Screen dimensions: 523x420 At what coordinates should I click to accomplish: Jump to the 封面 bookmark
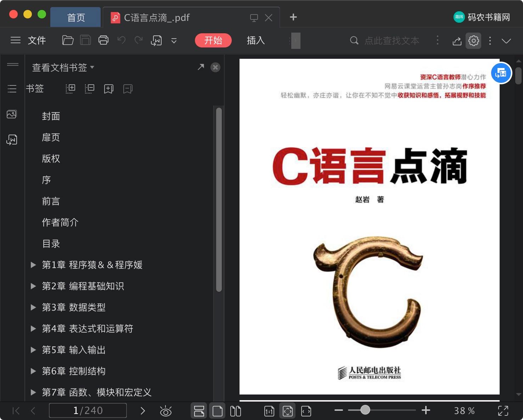[x=51, y=116]
